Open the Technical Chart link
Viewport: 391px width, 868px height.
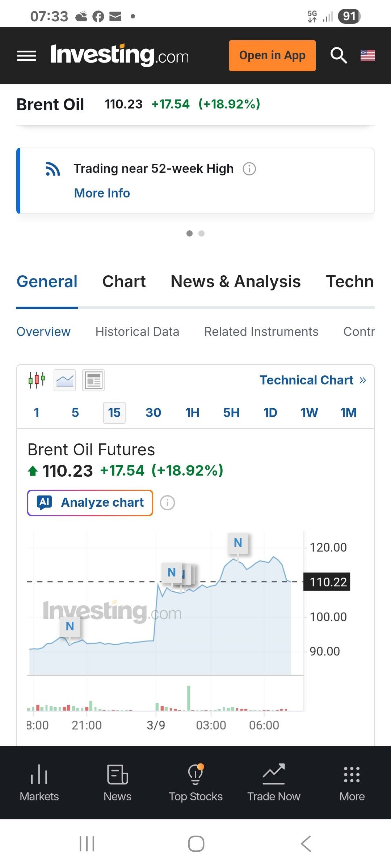[313, 380]
